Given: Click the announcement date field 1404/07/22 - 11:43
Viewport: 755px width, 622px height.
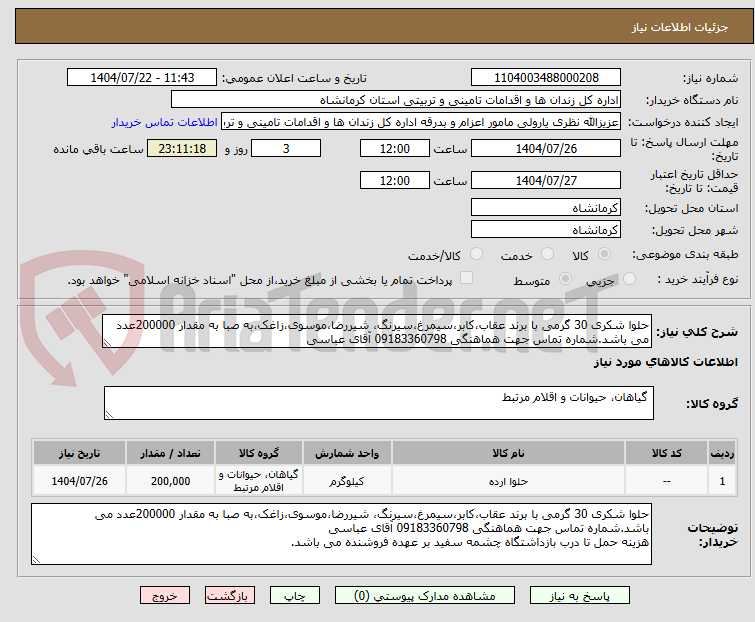Looking at the screenshot, I should pyautogui.click(x=142, y=78).
